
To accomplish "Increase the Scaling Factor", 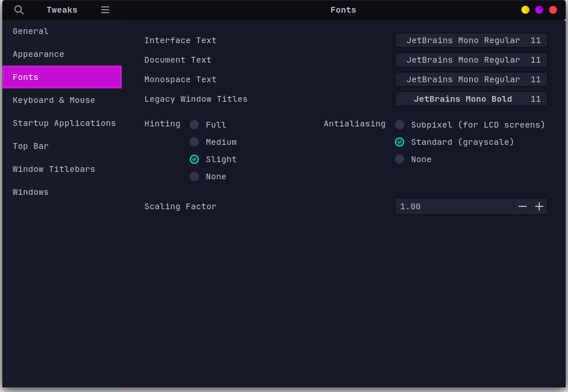I will 539,206.
